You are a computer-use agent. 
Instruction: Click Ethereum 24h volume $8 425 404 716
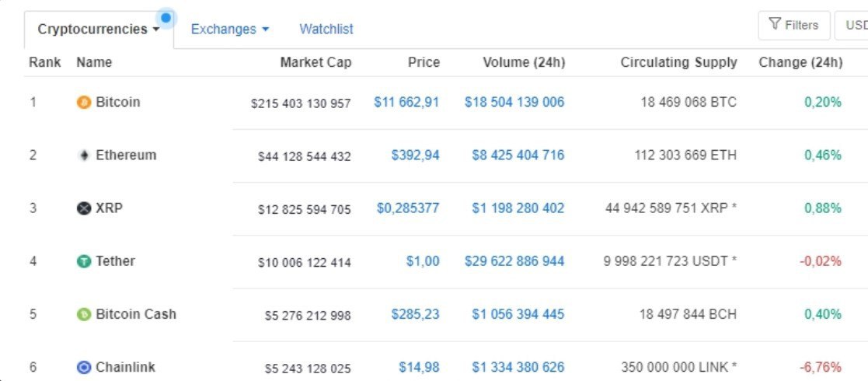point(518,156)
